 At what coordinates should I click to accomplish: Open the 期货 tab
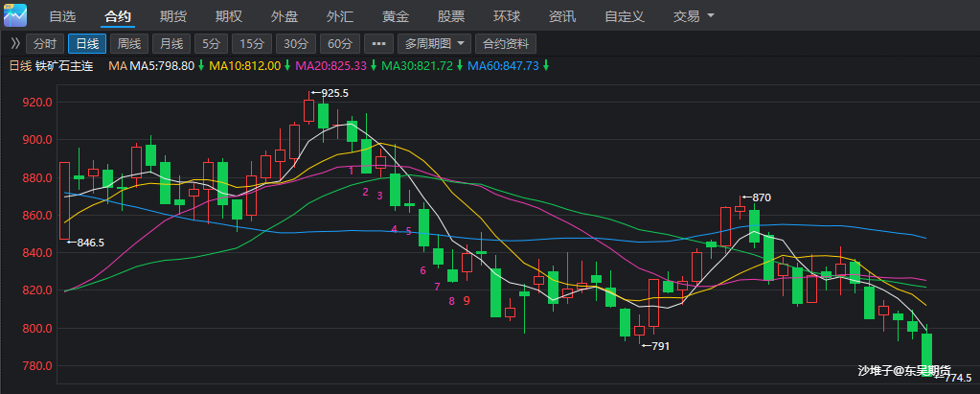tap(172, 16)
